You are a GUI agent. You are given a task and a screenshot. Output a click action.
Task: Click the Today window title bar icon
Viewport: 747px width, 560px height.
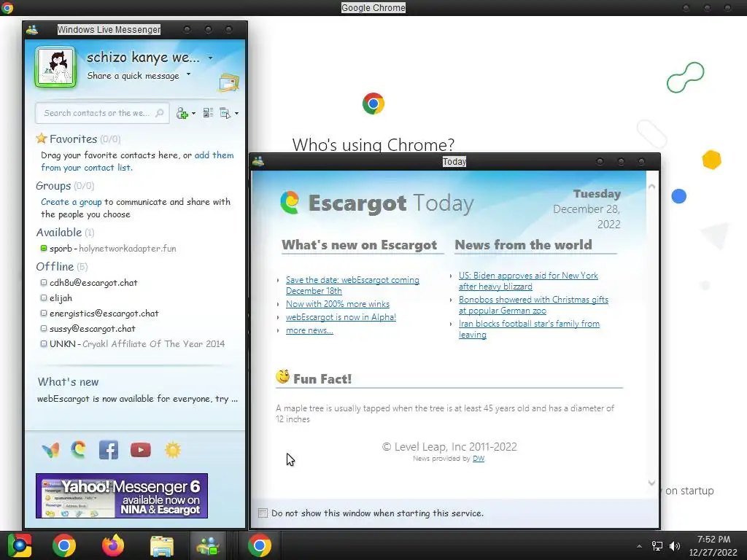pos(258,161)
